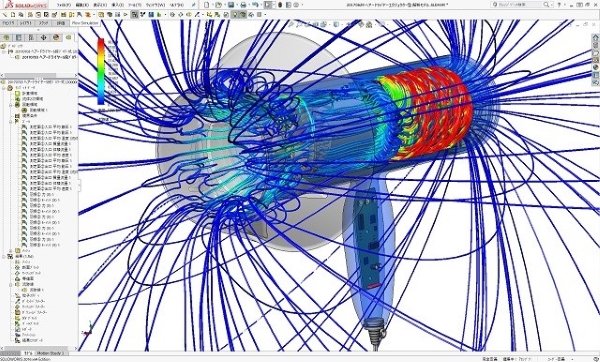Click into the command search field

521,5
